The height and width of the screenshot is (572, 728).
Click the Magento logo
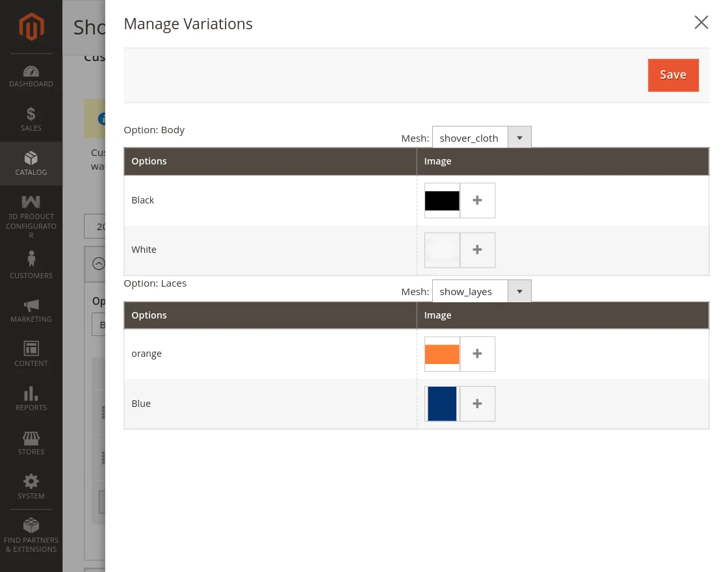(x=31, y=26)
